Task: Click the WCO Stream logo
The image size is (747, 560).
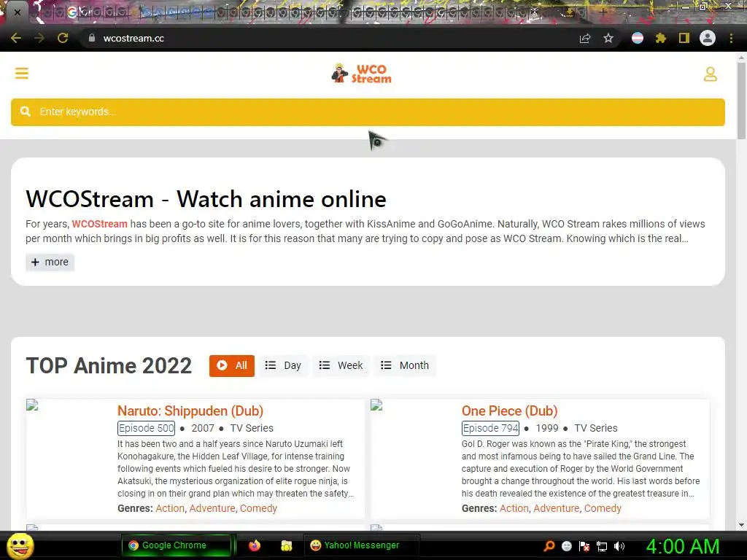Action: 362,74
